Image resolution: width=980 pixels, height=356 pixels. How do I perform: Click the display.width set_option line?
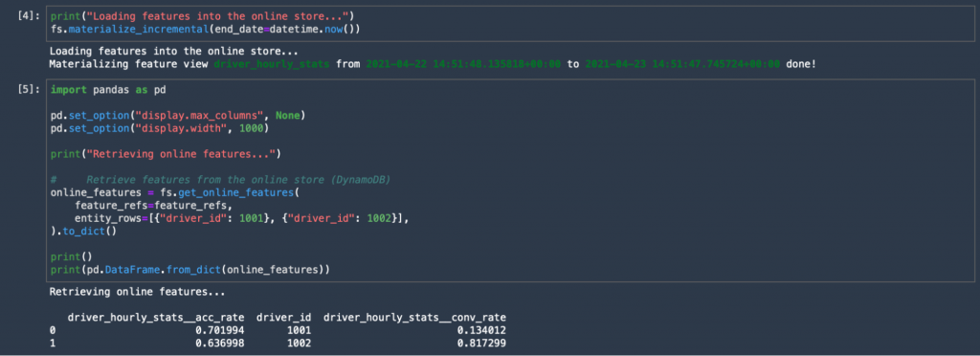click(159, 128)
